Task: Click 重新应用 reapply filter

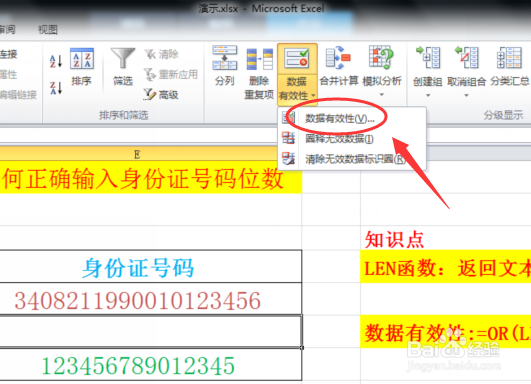Action: click(x=171, y=74)
